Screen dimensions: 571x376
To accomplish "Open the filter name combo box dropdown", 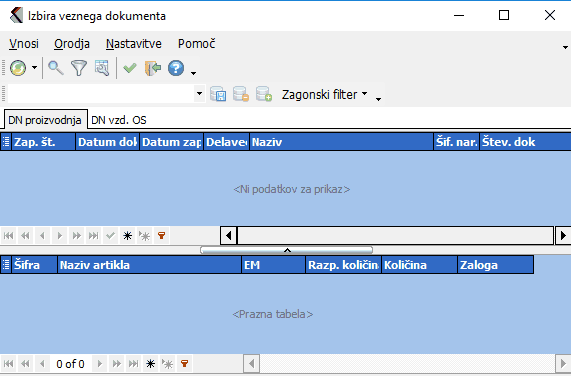I will pyautogui.click(x=199, y=94).
